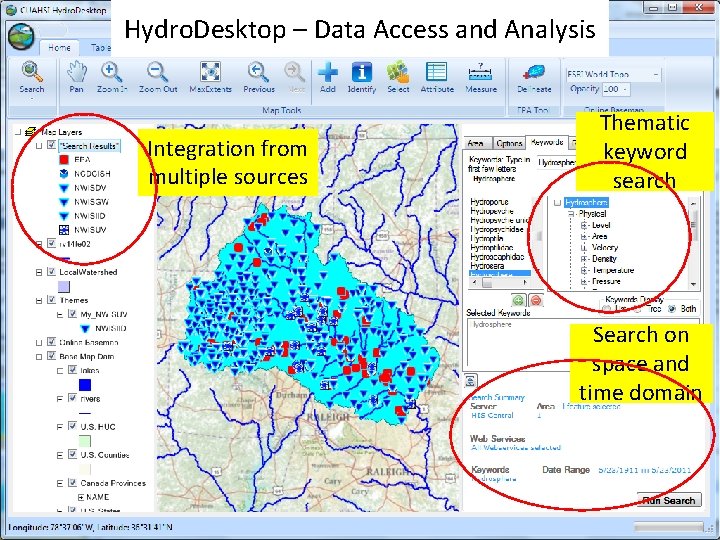Screen dimensions: 720x540
Task: Click the Add layer plus icon
Action: 327,77
